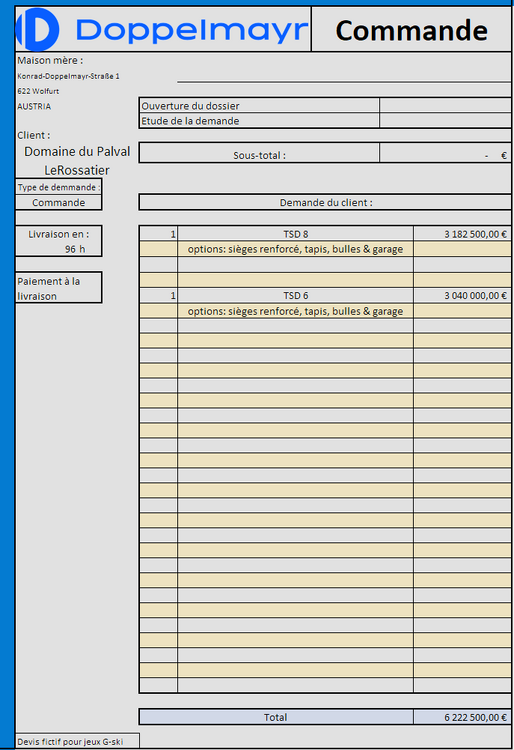Click the 'Commande' title heading
The width and height of the screenshot is (514, 750).
pos(411,31)
